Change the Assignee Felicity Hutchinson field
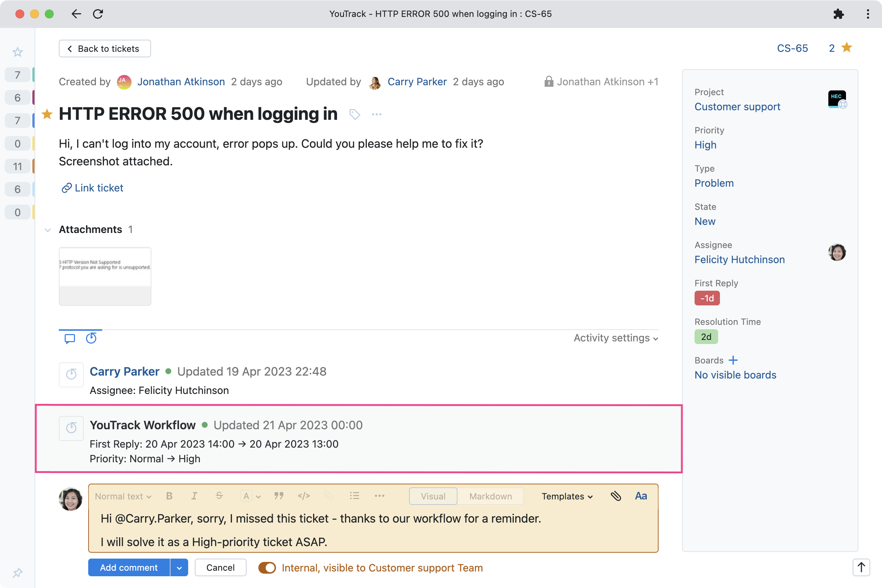 [x=739, y=259]
